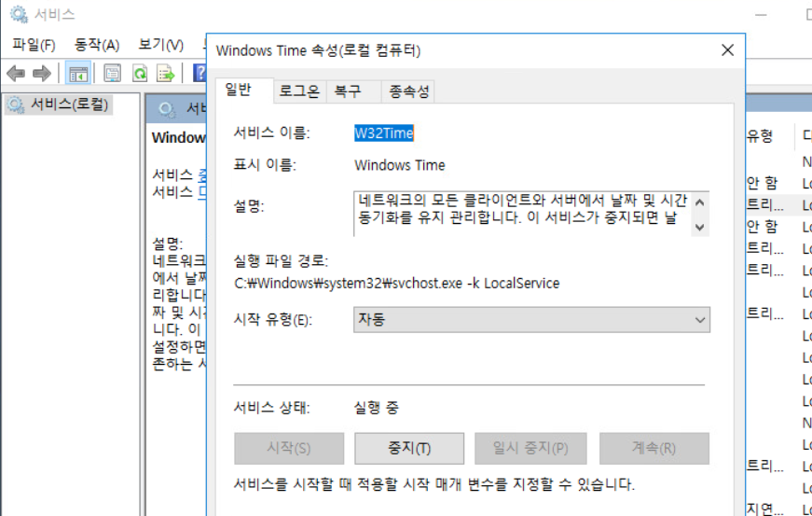Screen dimensions: 812x516
Task: Click the Export List toolbar icon
Action: click(x=166, y=74)
